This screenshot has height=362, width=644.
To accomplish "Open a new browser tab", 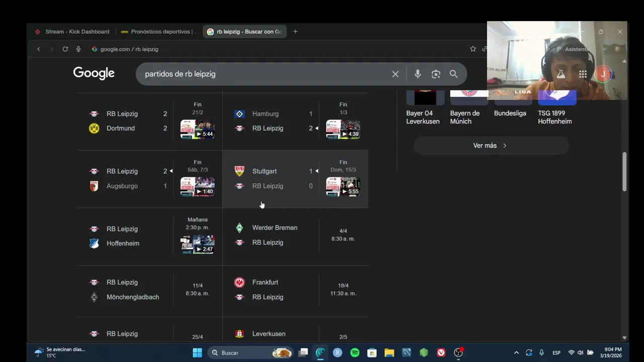I will [295, 32].
